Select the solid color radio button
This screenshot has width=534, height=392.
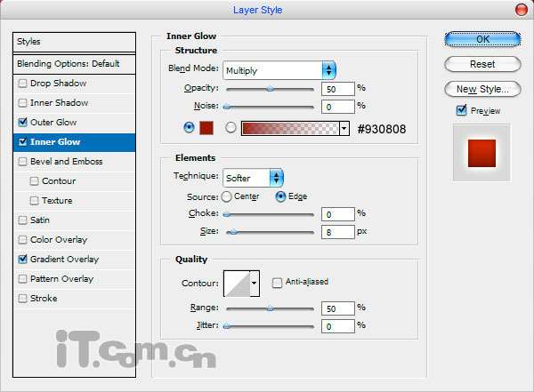(189, 128)
